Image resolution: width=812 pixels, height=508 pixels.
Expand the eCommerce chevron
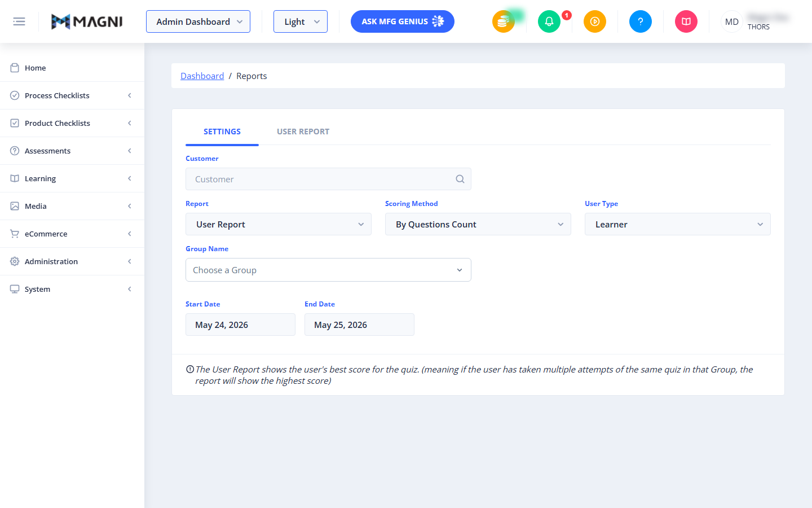(x=130, y=234)
